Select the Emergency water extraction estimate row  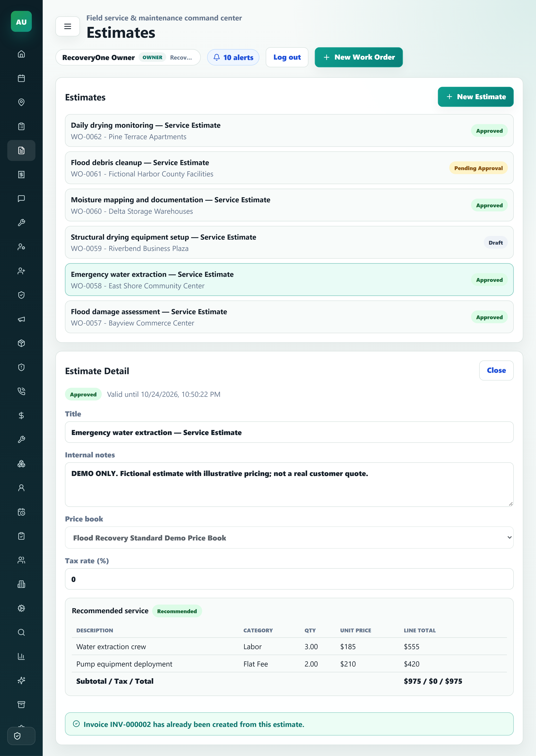click(289, 280)
